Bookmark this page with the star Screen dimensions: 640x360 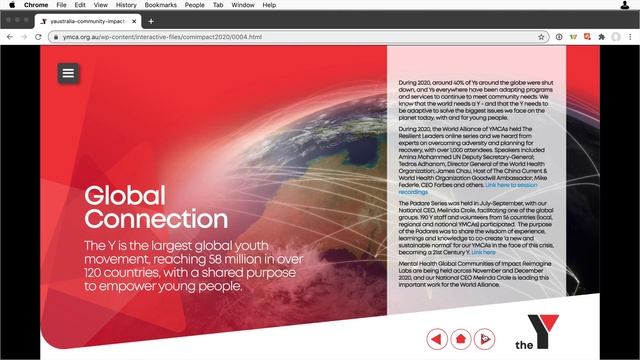[541, 37]
